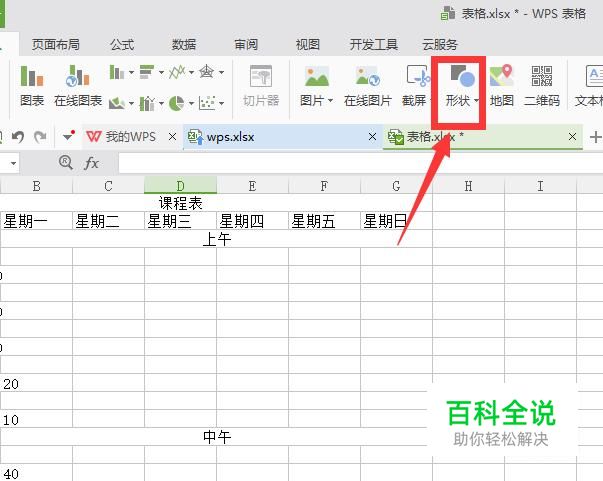
Task: Select column F header
Action: [325, 186]
